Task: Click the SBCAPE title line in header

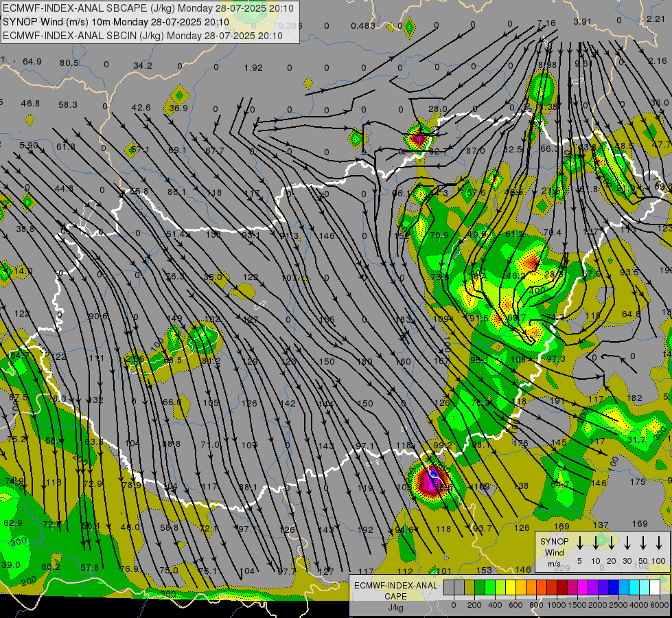Action: [x=148, y=8]
